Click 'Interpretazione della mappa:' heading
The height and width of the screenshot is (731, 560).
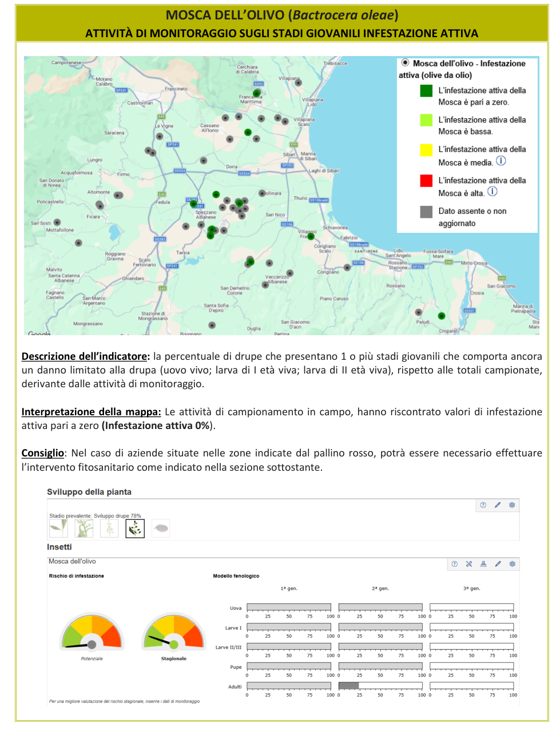[x=92, y=412]
